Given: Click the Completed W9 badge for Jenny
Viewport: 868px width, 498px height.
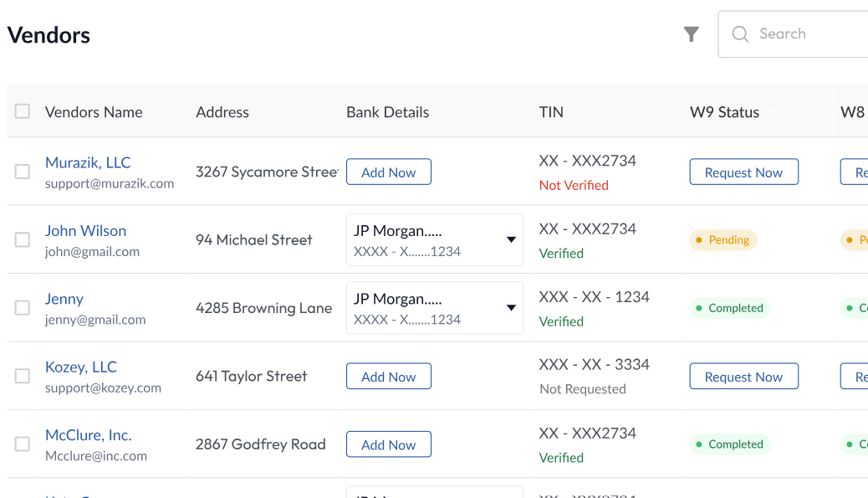Looking at the screenshot, I should tap(730, 308).
